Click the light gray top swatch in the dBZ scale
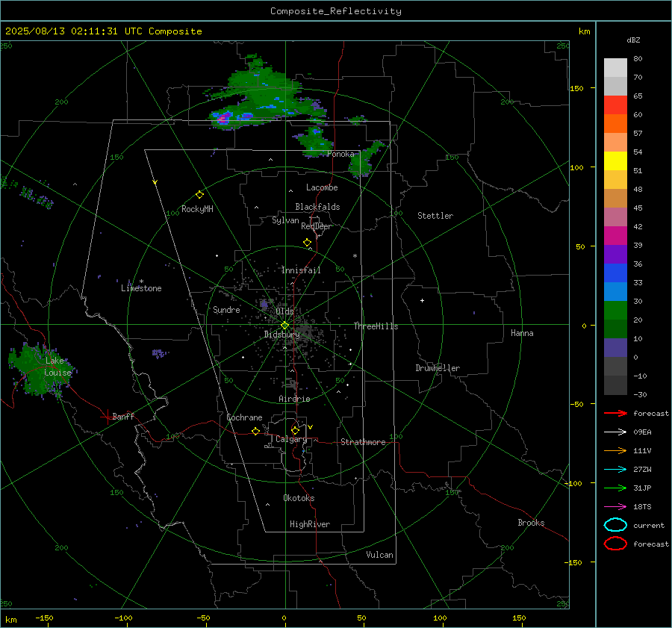 tap(615, 67)
